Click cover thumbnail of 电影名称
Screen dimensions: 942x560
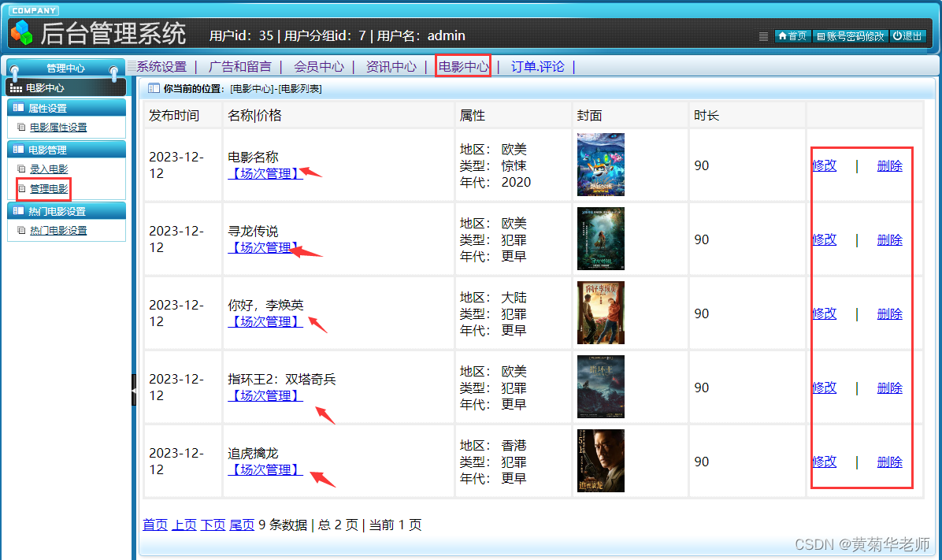[x=601, y=165]
